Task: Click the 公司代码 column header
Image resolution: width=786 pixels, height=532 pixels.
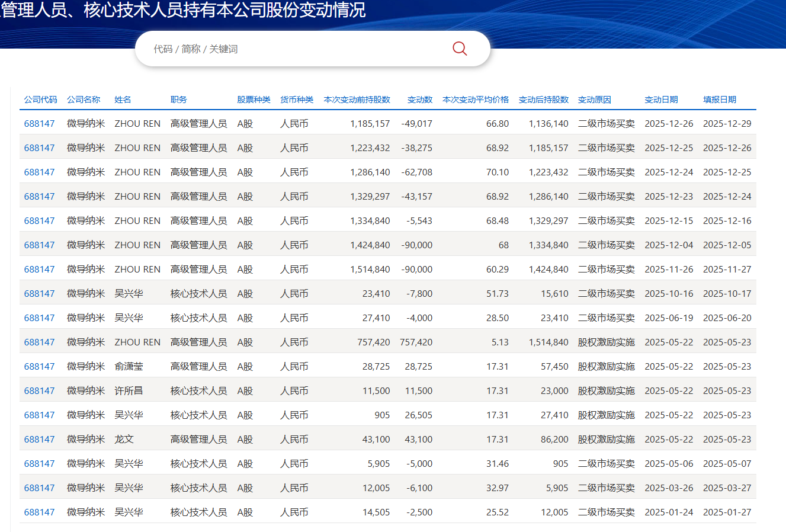Action: [40, 100]
